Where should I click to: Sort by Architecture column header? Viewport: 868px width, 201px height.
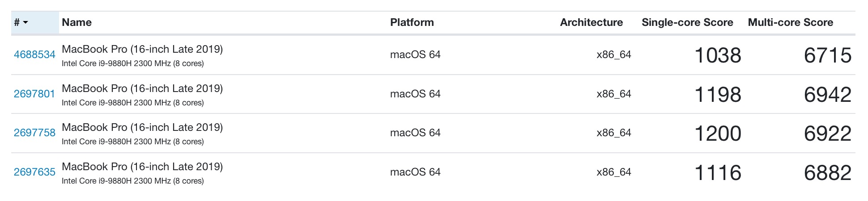coord(591,22)
